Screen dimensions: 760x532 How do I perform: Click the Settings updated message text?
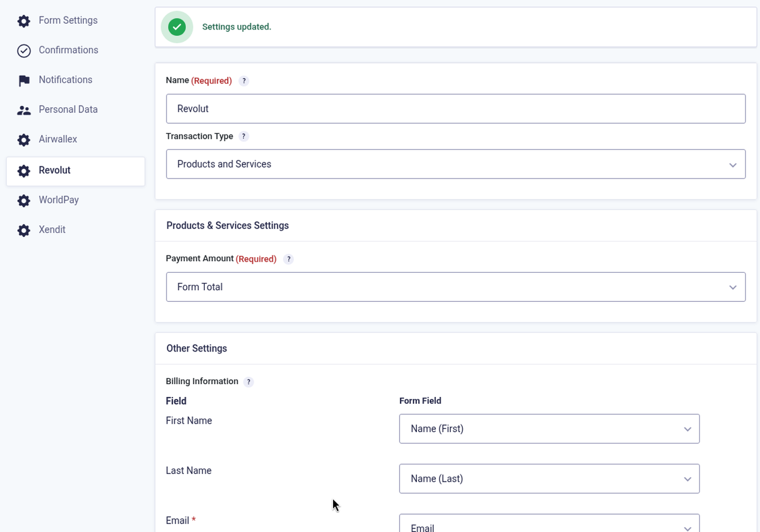tap(236, 27)
